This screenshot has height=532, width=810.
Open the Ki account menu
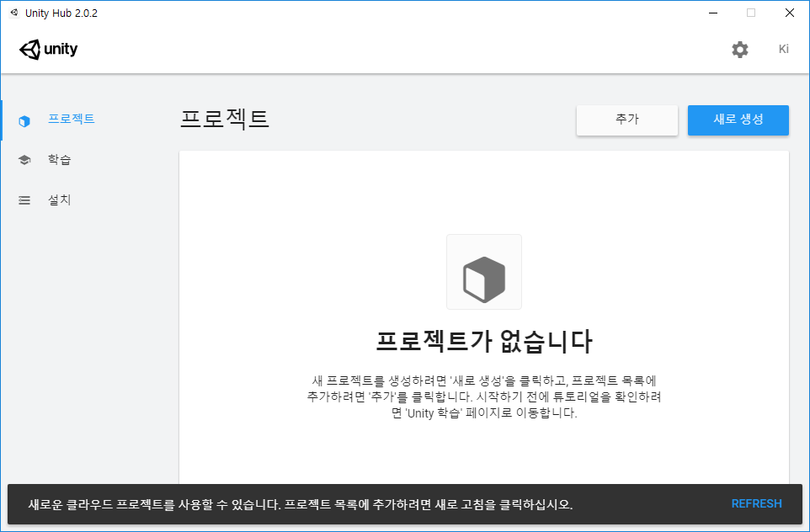tap(784, 49)
